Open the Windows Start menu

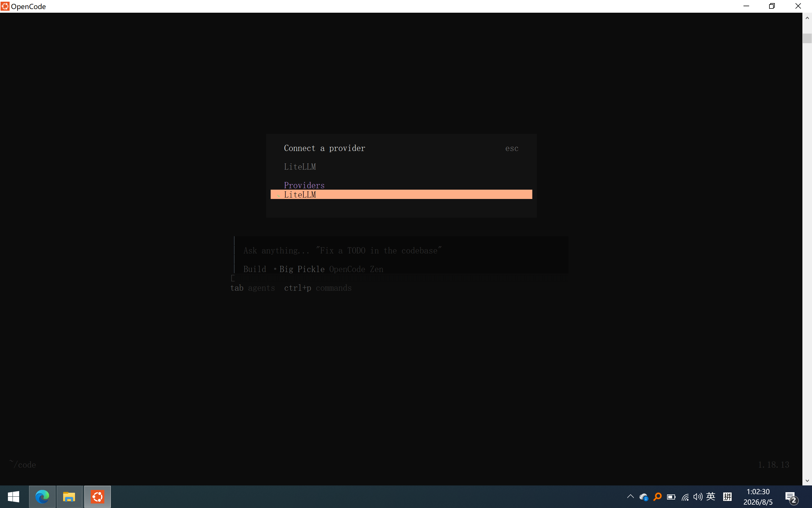click(x=14, y=497)
